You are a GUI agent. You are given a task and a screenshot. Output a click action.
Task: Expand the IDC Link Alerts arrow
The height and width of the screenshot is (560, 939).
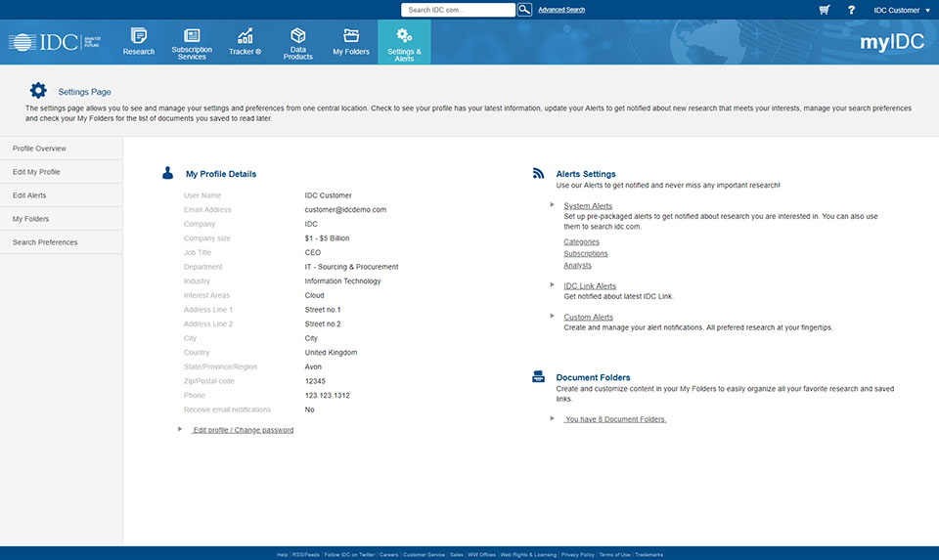(552, 284)
